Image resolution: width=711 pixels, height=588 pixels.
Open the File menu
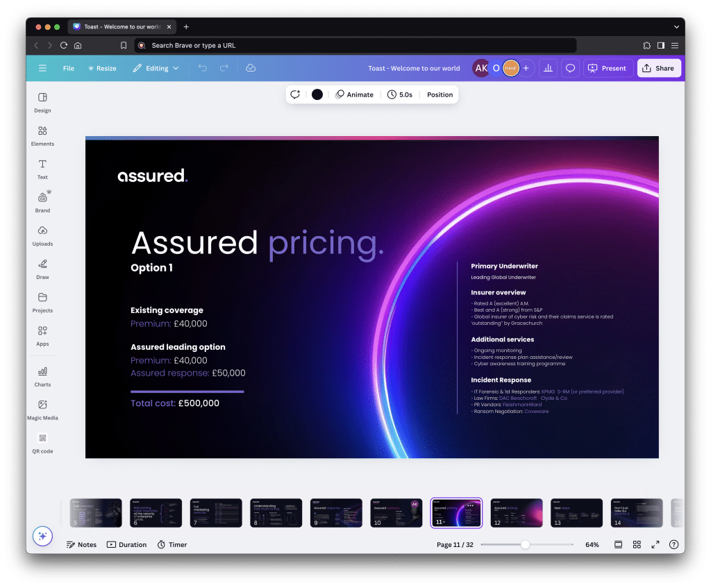69,68
